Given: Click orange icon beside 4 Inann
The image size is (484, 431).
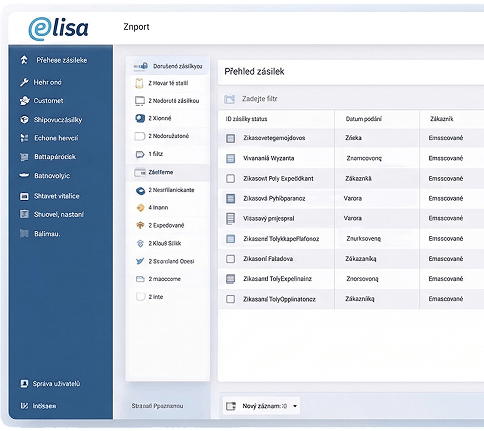Looking at the screenshot, I should point(140,208).
